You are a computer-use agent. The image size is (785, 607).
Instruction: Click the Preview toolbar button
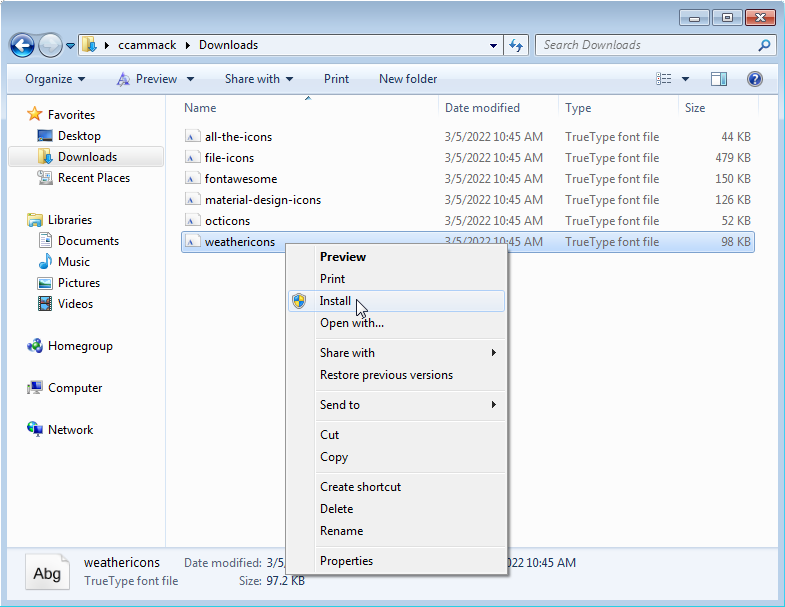pyautogui.click(x=147, y=79)
